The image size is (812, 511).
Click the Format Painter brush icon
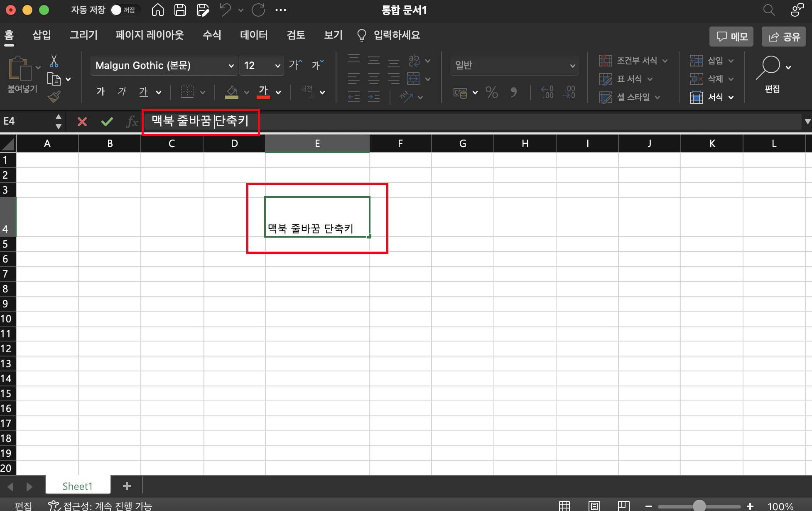(x=54, y=97)
